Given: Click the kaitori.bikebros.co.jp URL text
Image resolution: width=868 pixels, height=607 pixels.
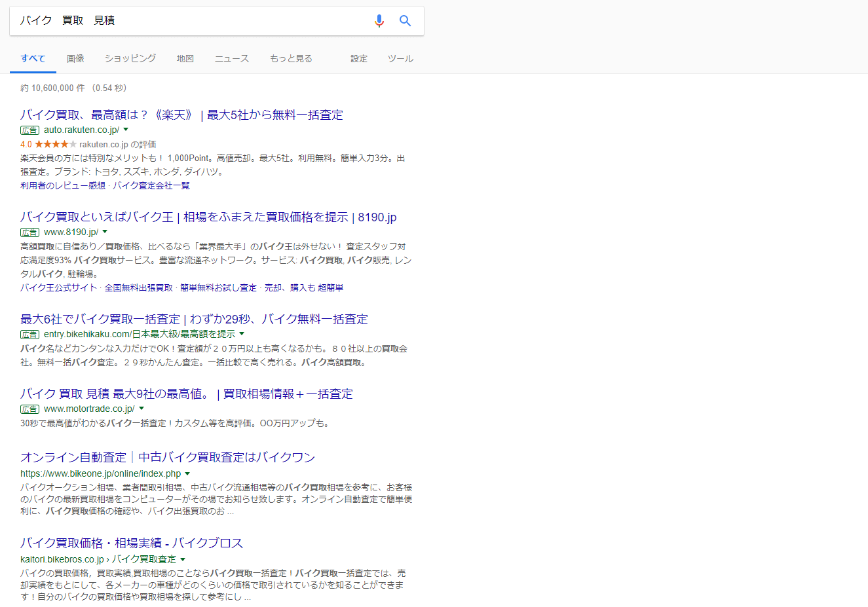Looking at the screenshot, I should 62,559.
